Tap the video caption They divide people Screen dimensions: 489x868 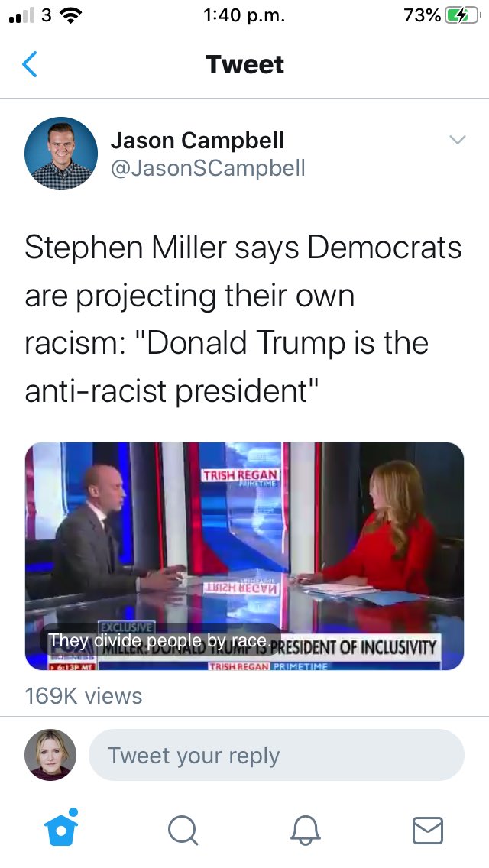coord(160,640)
